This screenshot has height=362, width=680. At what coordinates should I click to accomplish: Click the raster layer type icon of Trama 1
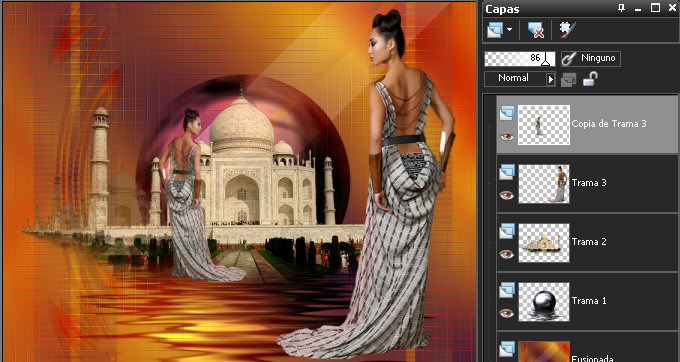(x=507, y=290)
